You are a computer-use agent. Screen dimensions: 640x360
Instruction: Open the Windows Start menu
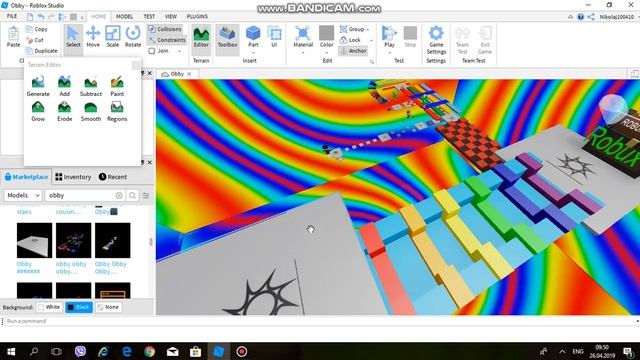[11, 351]
